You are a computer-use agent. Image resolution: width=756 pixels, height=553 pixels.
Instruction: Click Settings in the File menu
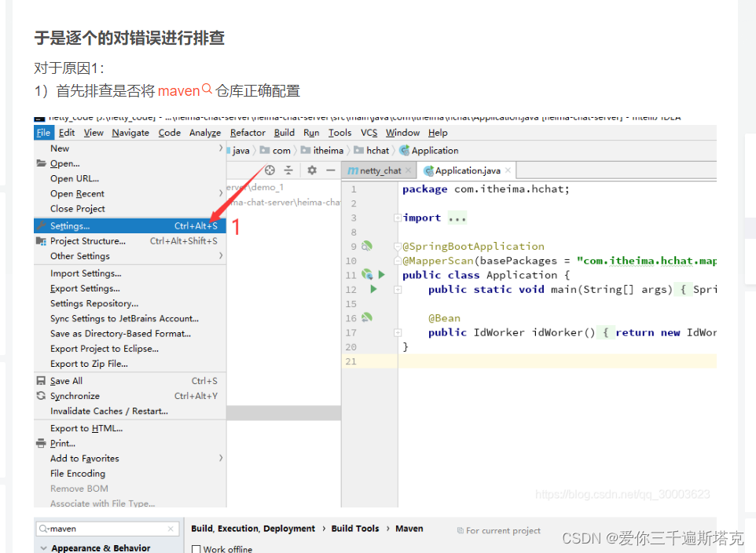[x=71, y=225]
